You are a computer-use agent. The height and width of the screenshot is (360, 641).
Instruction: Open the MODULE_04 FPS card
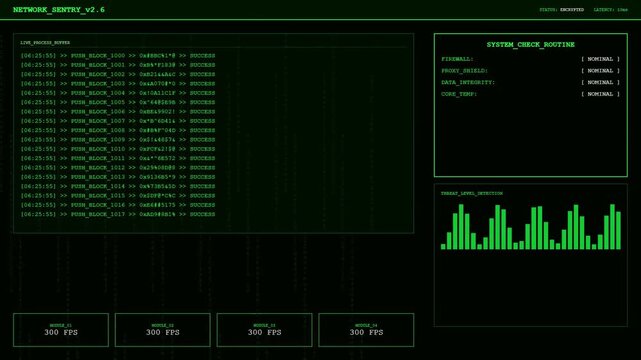366,330
